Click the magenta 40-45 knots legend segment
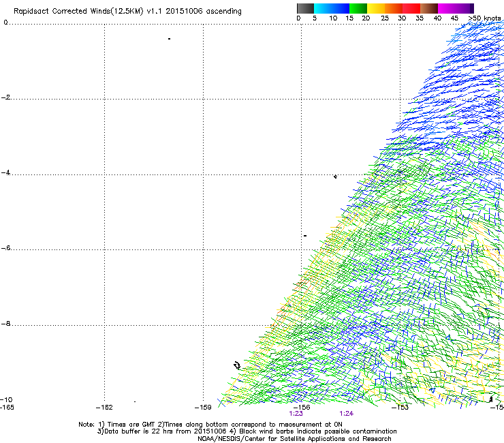This screenshot has width=504, height=443. click(x=447, y=8)
